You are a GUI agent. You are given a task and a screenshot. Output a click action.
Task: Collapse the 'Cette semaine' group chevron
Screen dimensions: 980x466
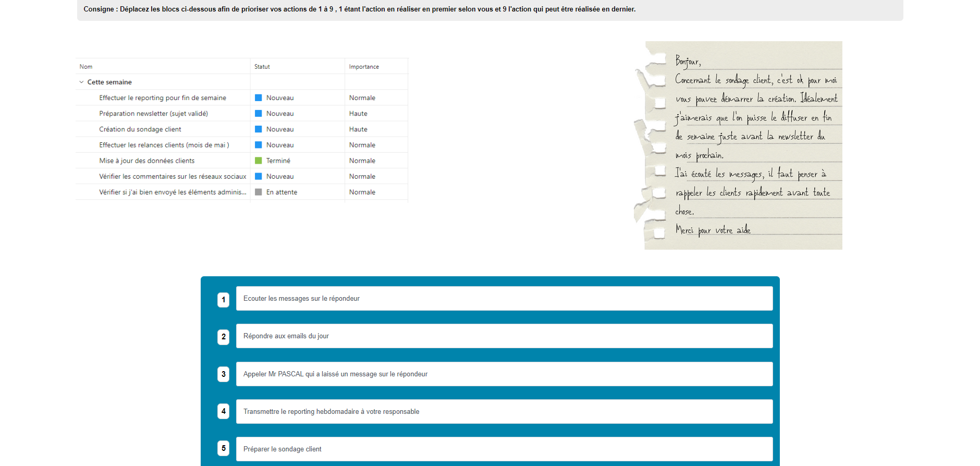(x=81, y=82)
